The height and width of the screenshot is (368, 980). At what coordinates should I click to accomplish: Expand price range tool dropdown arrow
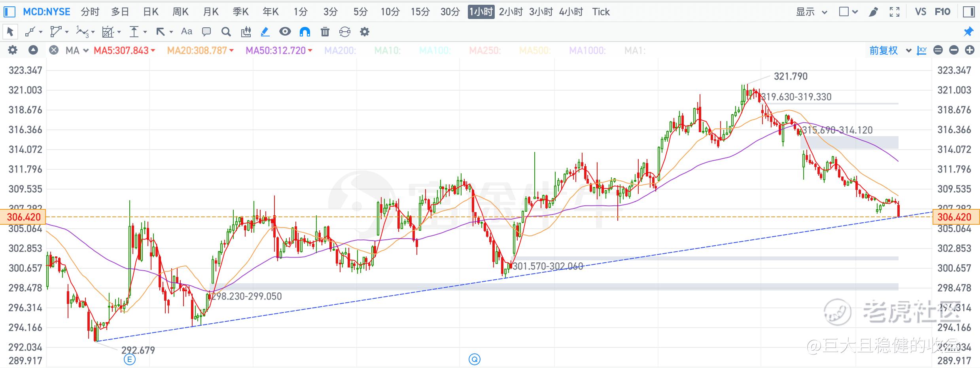(x=145, y=32)
